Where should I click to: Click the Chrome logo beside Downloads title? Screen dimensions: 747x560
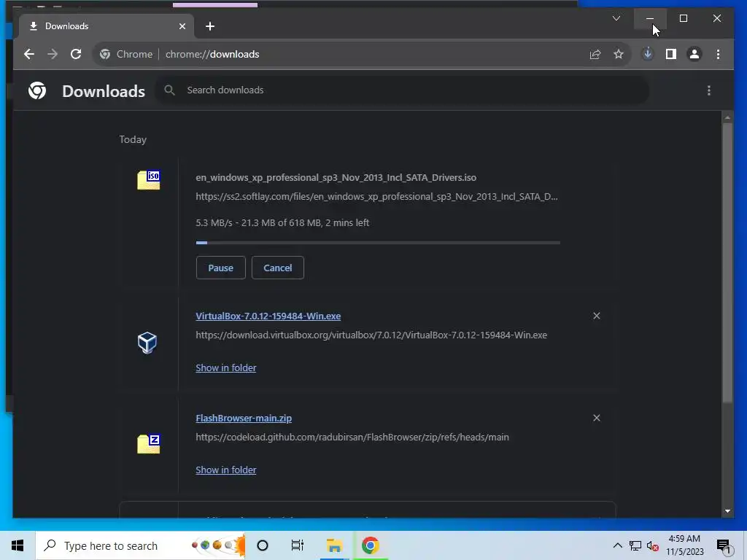[37, 90]
